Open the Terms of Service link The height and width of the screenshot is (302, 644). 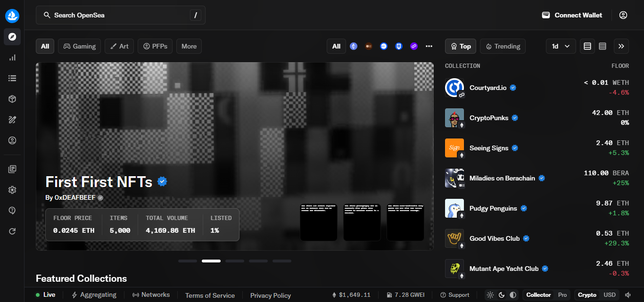tap(210, 295)
